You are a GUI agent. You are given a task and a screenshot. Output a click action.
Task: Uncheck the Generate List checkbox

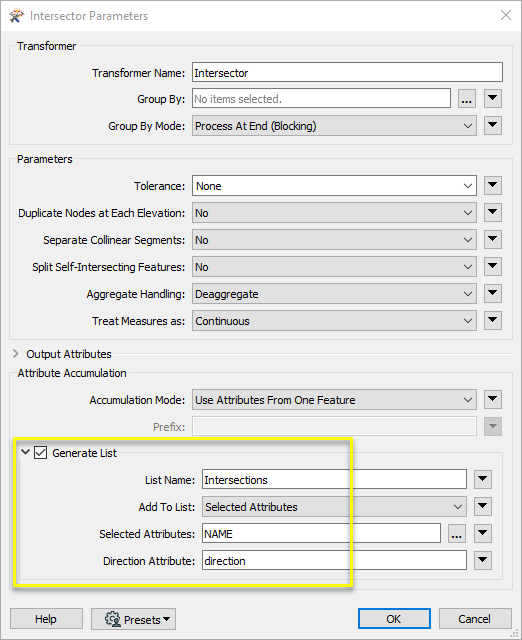(x=40, y=453)
